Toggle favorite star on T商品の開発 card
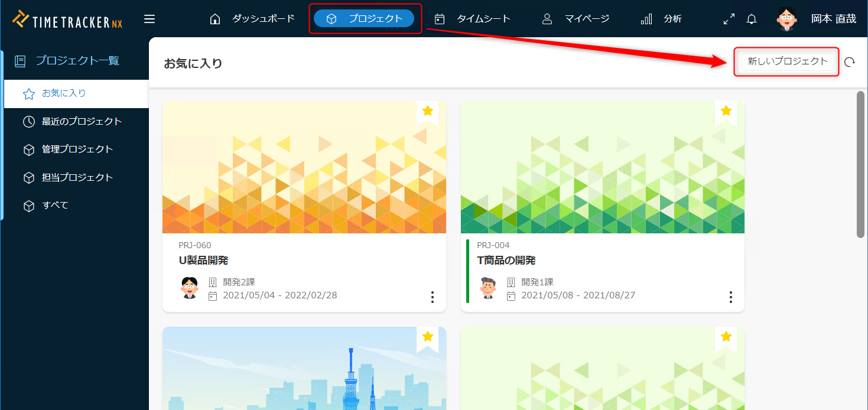This screenshot has width=868, height=410. point(726,111)
